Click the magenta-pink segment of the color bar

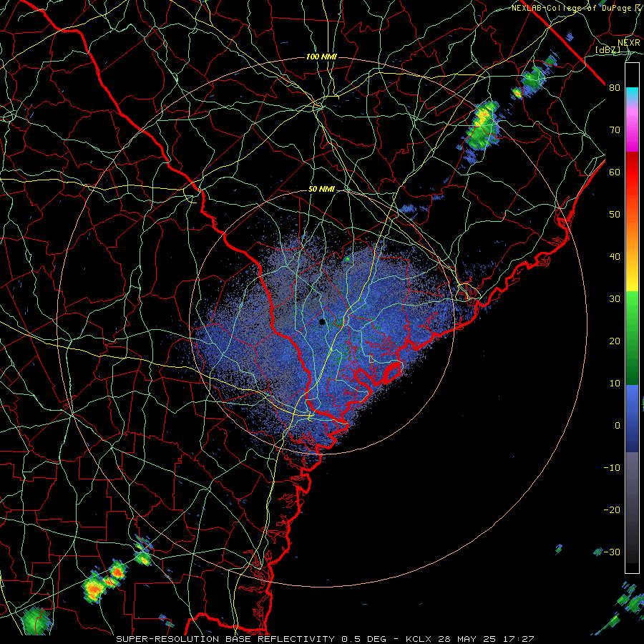pos(632,130)
